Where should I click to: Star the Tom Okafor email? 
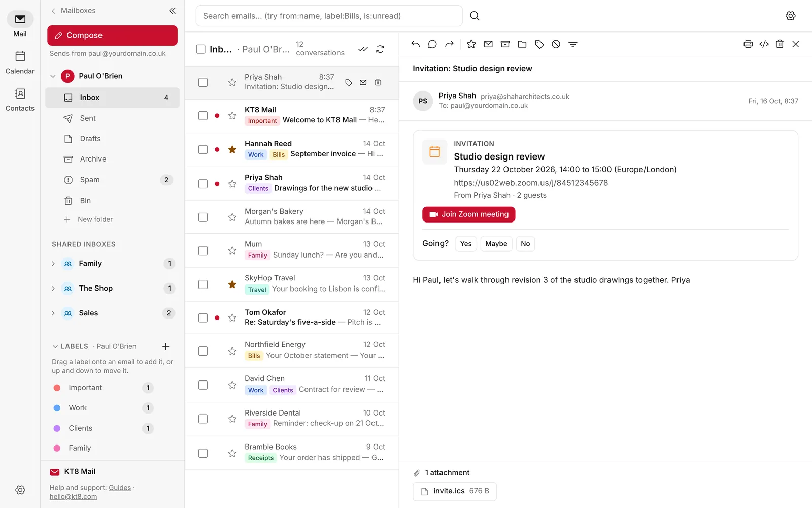coord(232,318)
